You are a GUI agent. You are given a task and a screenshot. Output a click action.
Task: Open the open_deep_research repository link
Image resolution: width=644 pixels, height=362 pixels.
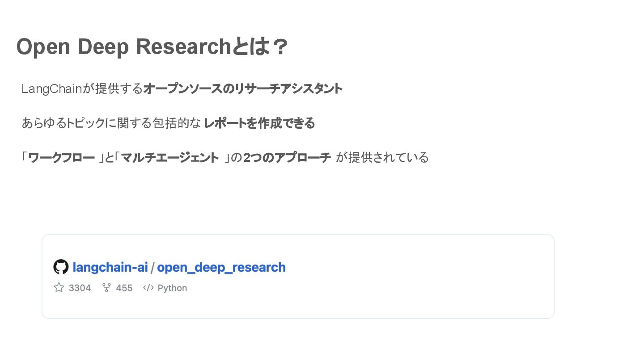tap(221, 267)
